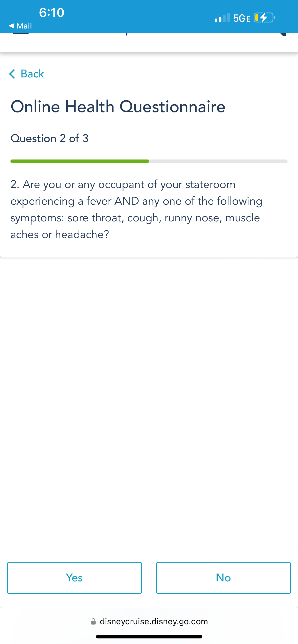Tap the 5GE network indicator
The height and width of the screenshot is (644, 298).
click(242, 18)
